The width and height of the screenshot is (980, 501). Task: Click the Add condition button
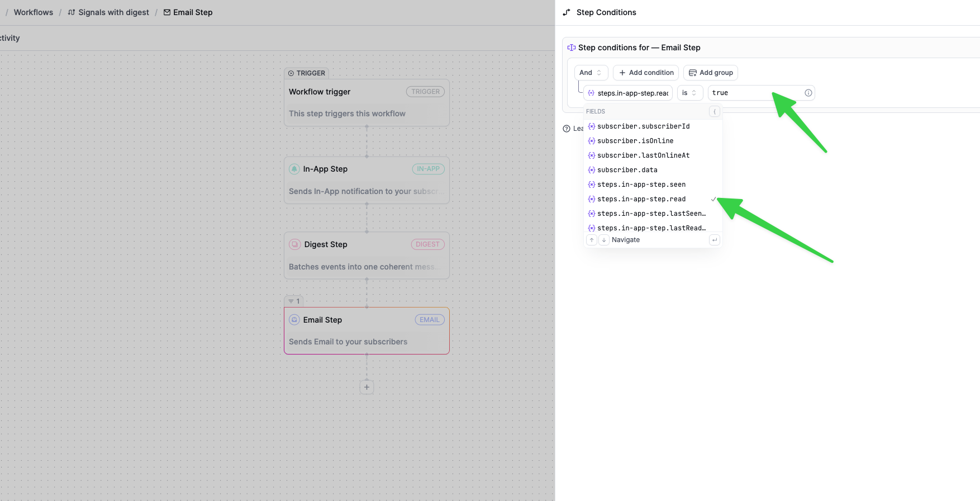(646, 73)
